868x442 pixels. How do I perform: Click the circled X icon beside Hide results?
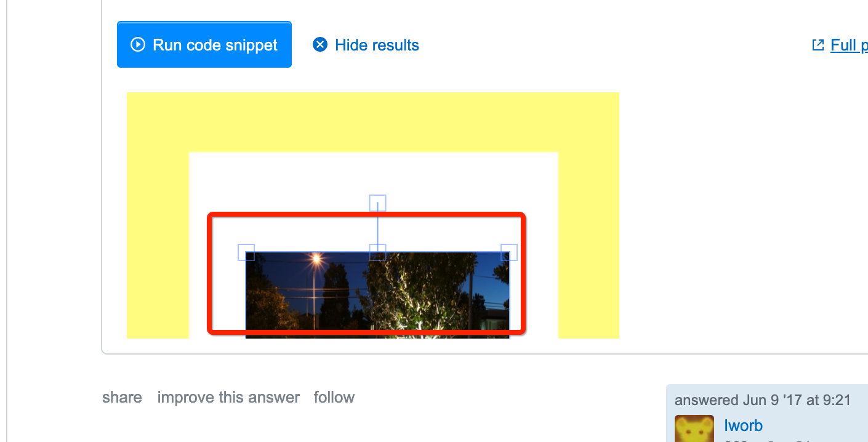pos(319,44)
